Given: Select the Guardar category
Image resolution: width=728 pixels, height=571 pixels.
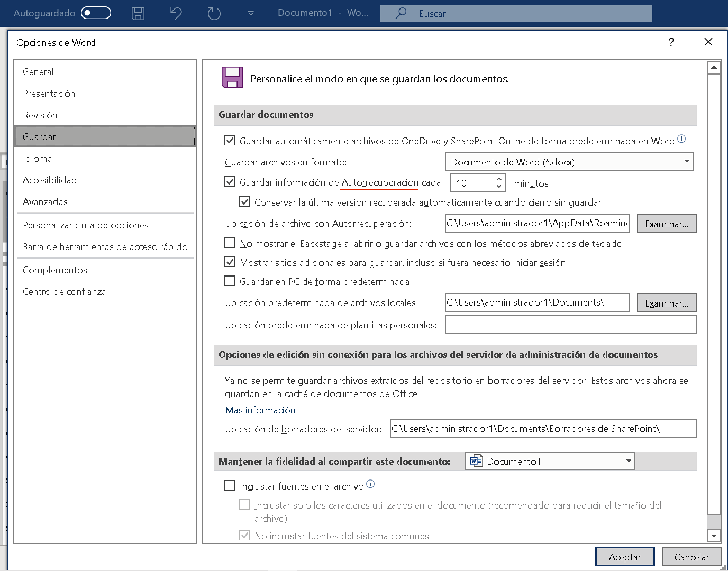Looking at the screenshot, I should [x=105, y=137].
